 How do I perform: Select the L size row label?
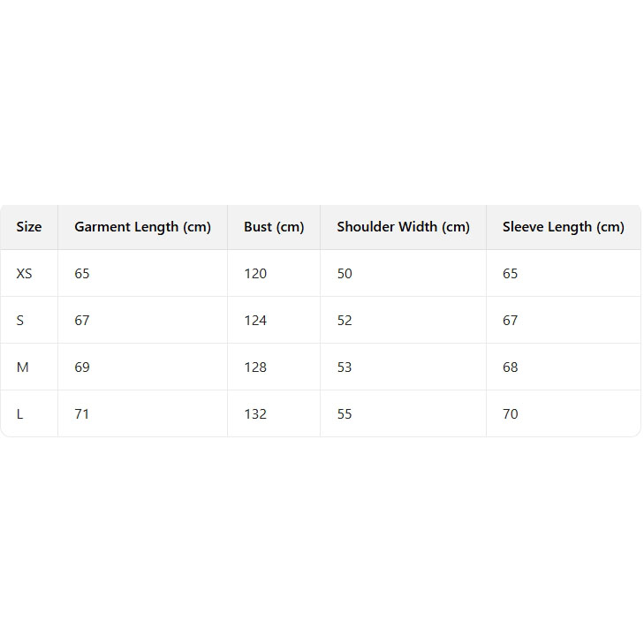pyautogui.click(x=20, y=414)
